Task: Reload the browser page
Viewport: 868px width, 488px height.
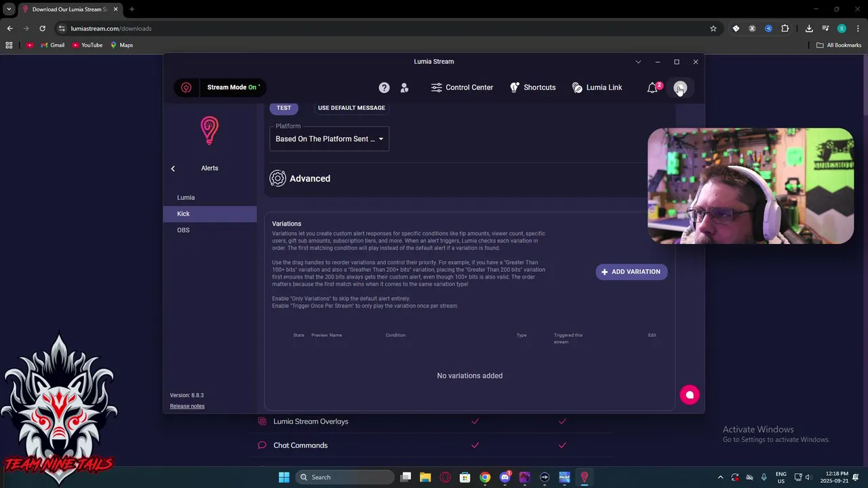Action: pos(42,28)
